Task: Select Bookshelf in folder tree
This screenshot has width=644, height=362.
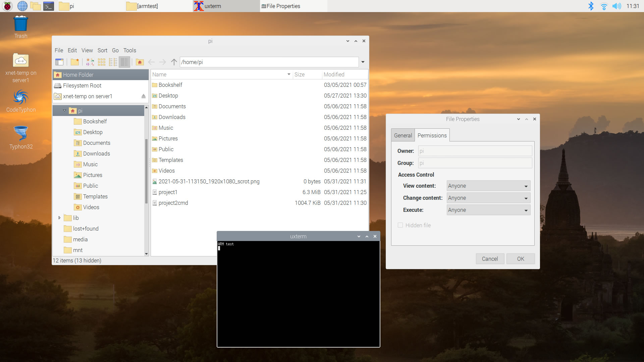Action: [95, 121]
